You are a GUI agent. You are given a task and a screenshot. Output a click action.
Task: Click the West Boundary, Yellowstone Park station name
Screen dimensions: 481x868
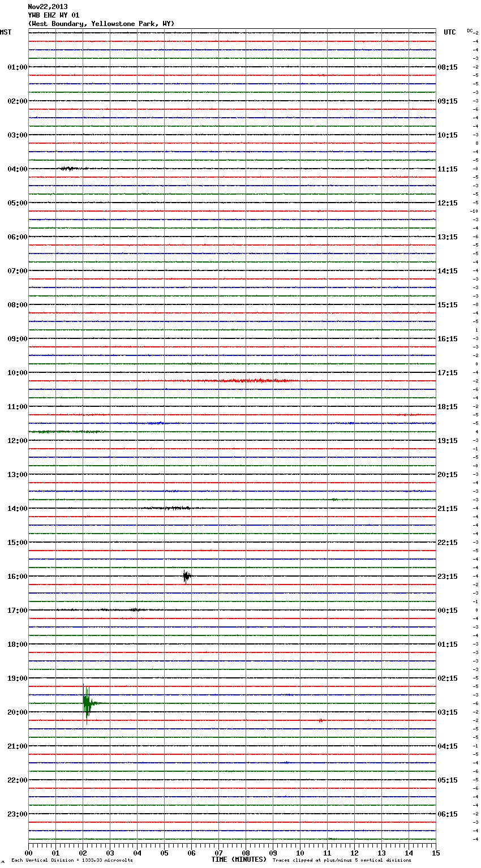pos(101,24)
